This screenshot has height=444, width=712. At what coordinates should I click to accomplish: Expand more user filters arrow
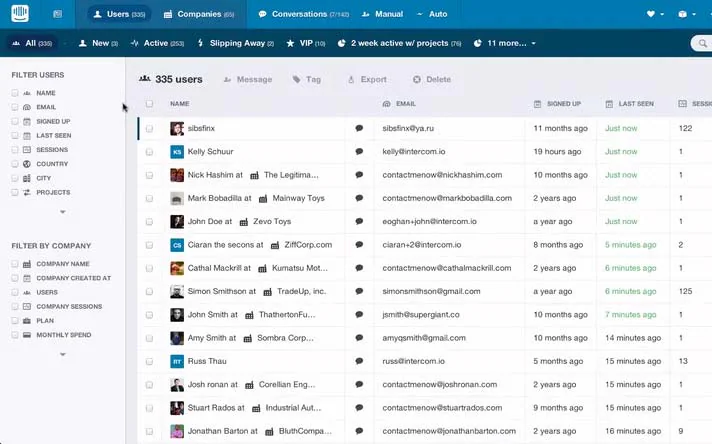pos(63,212)
